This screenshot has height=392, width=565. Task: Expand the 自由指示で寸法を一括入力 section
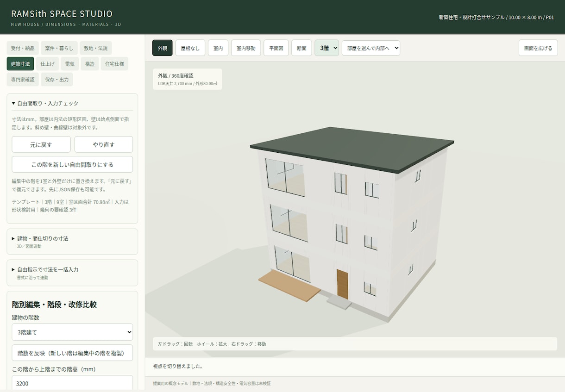coord(72,273)
